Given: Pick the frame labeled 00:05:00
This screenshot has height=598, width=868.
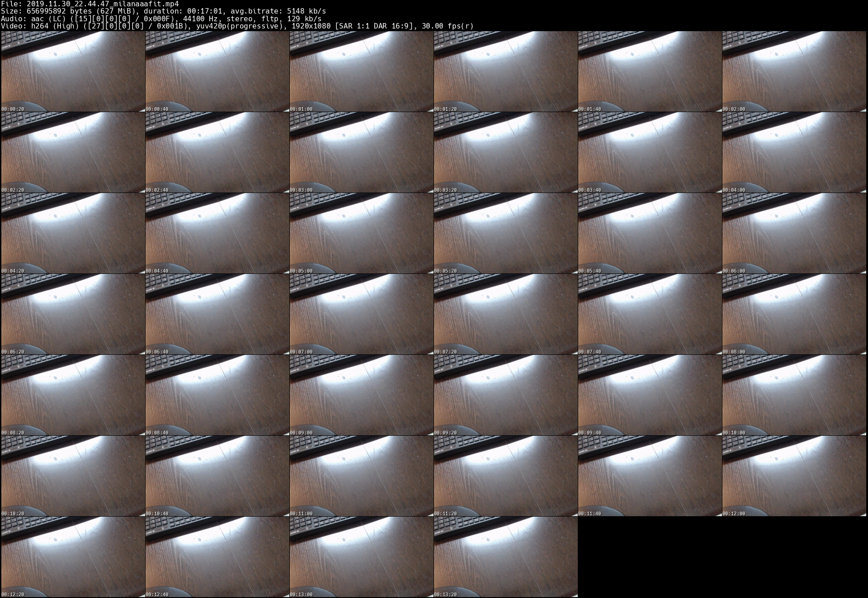Looking at the screenshot, I should click(x=361, y=233).
